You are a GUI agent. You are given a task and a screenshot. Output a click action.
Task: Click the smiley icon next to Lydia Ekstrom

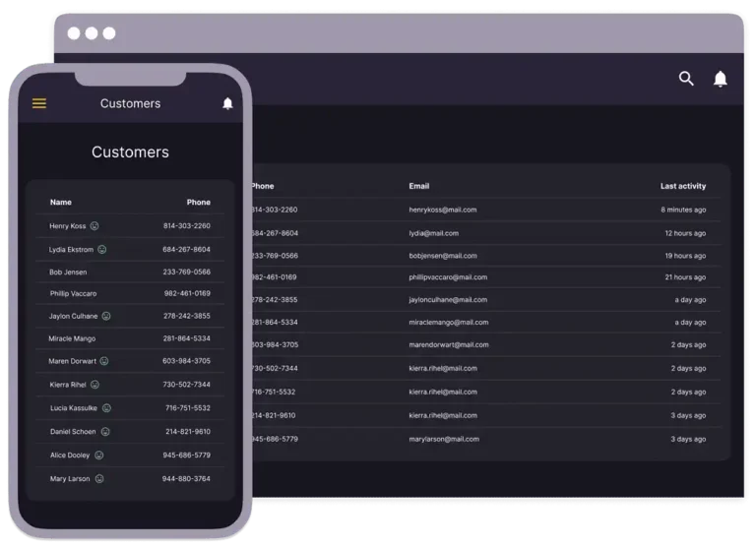[x=102, y=250]
